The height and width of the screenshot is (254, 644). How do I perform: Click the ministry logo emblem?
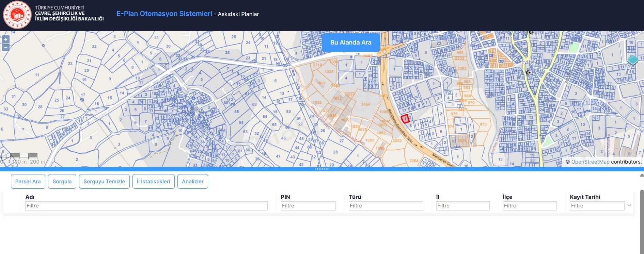17,15
